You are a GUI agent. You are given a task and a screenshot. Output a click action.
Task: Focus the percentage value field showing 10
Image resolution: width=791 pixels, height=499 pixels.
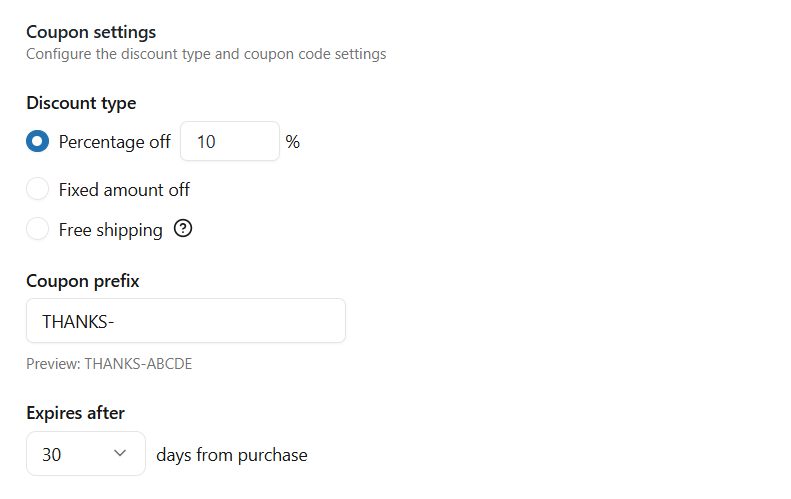[229, 142]
